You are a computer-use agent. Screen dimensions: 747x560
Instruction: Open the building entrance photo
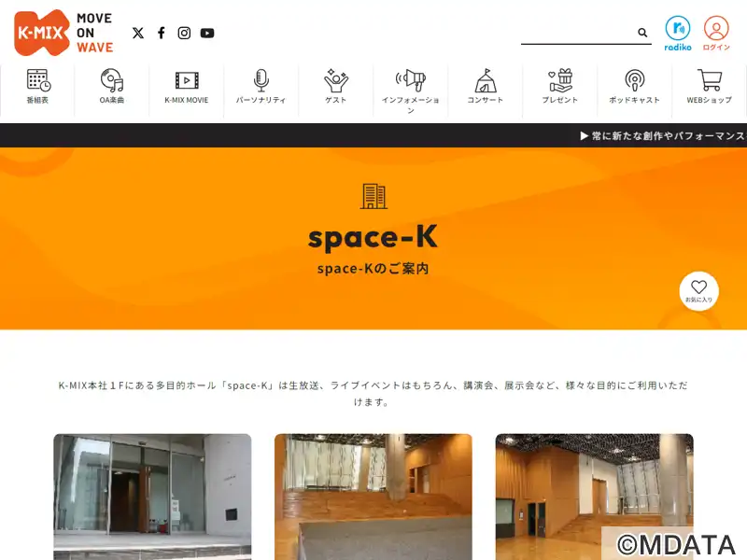[152, 497]
